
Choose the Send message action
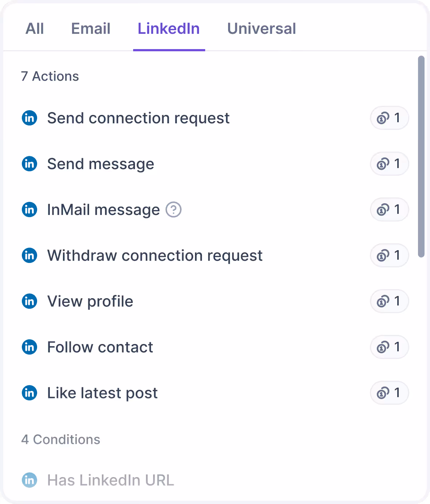215,164
